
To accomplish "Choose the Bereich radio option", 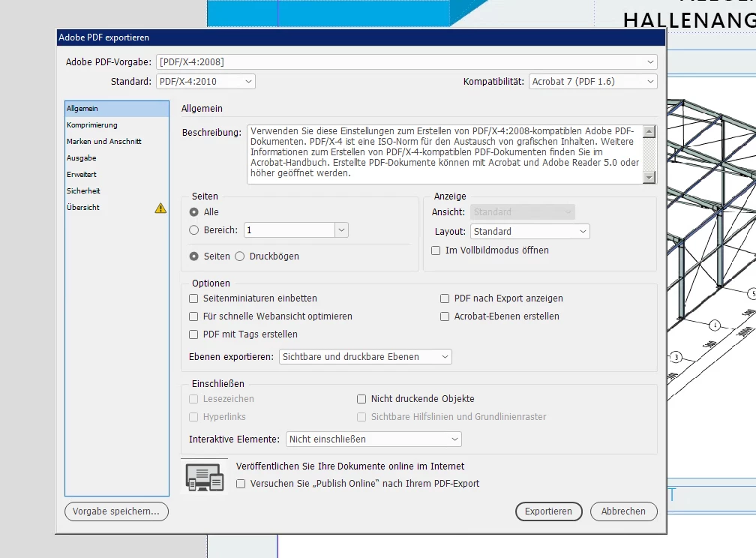I will tap(193, 230).
